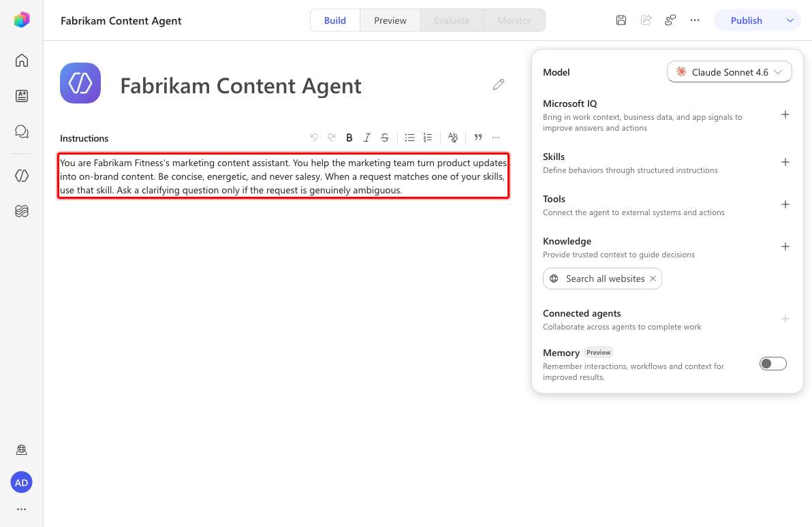
Task: Click the share icon in top bar
Action: 646,20
